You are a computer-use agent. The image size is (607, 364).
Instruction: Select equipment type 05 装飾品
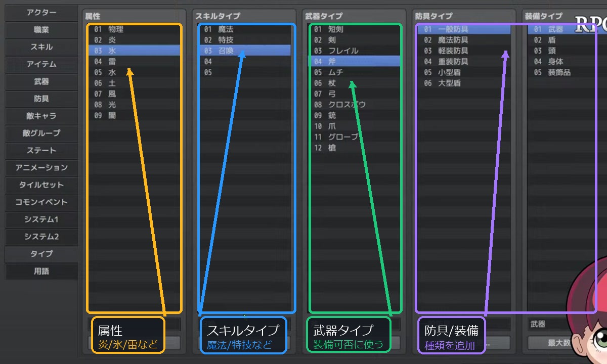pyautogui.click(x=568, y=72)
